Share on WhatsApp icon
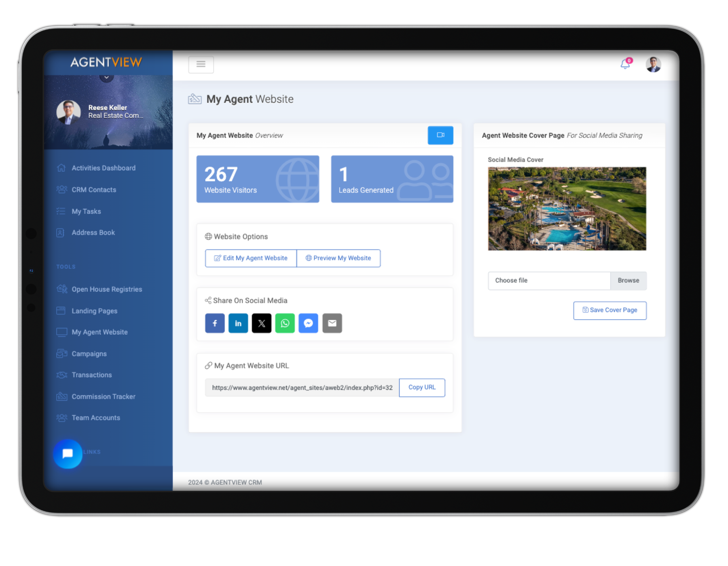 (285, 323)
